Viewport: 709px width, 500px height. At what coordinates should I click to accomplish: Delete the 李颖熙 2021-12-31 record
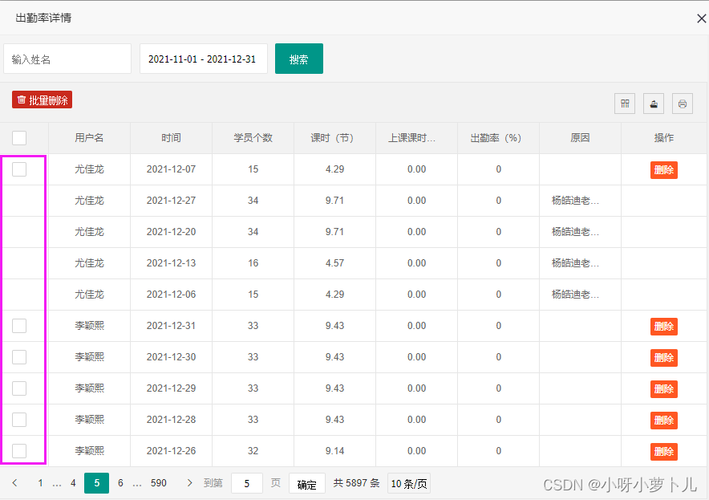pyautogui.click(x=664, y=326)
